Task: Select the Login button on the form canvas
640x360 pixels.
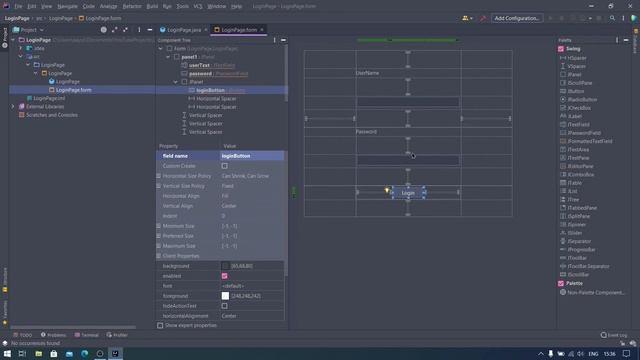Action: pyautogui.click(x=408, y=193)
